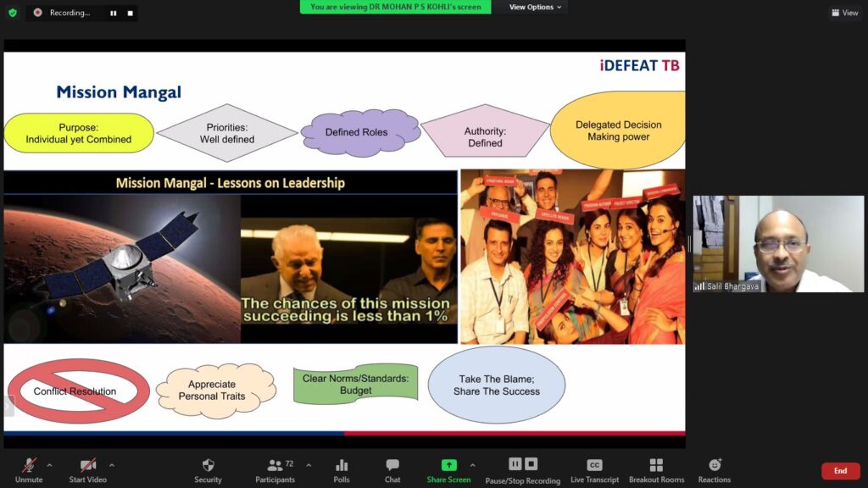Click the green Share Screen icon
This screenshot has height=488, width=868.
tap(448, 465)
